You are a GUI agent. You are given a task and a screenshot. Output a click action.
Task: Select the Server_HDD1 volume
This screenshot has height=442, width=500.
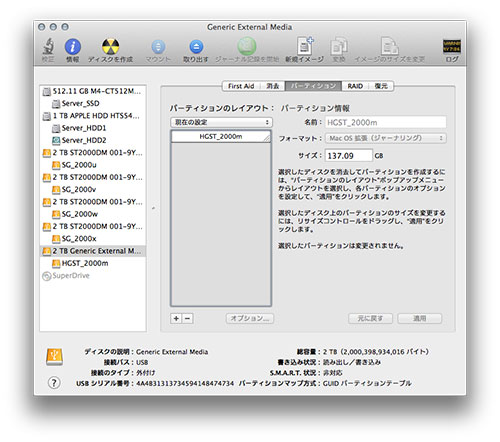[93, 128]
